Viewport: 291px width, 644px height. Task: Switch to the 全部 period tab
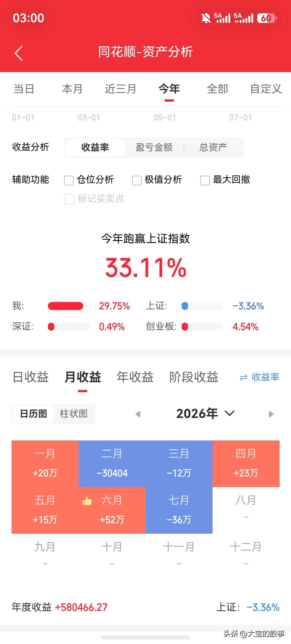click(218, 89)
